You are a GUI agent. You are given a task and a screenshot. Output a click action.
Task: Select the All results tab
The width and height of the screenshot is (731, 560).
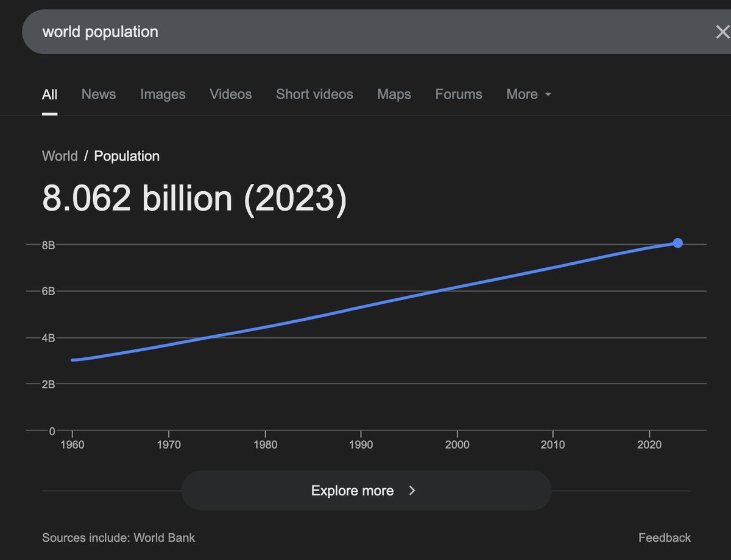tap(50, 94)
